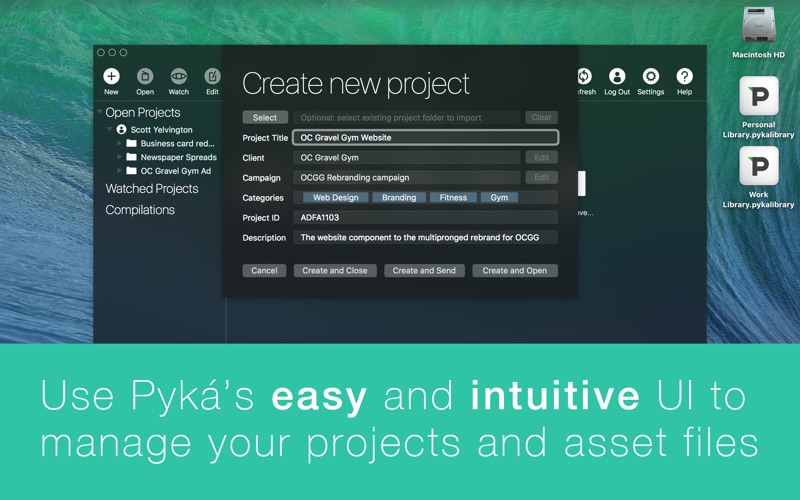The image size is (800, 500).
Task: Click Edit button beside Client field
Action: 541,158
